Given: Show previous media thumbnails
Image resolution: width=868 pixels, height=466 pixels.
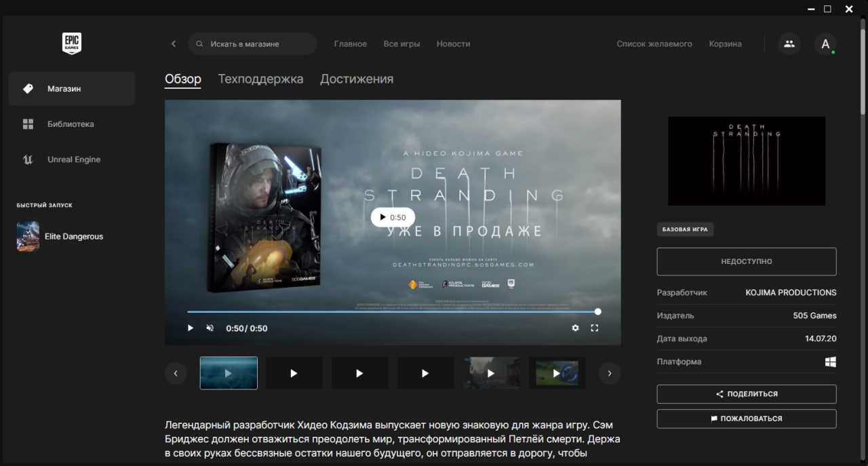Looking at the screenshot, I should click(x=176, y=373).
